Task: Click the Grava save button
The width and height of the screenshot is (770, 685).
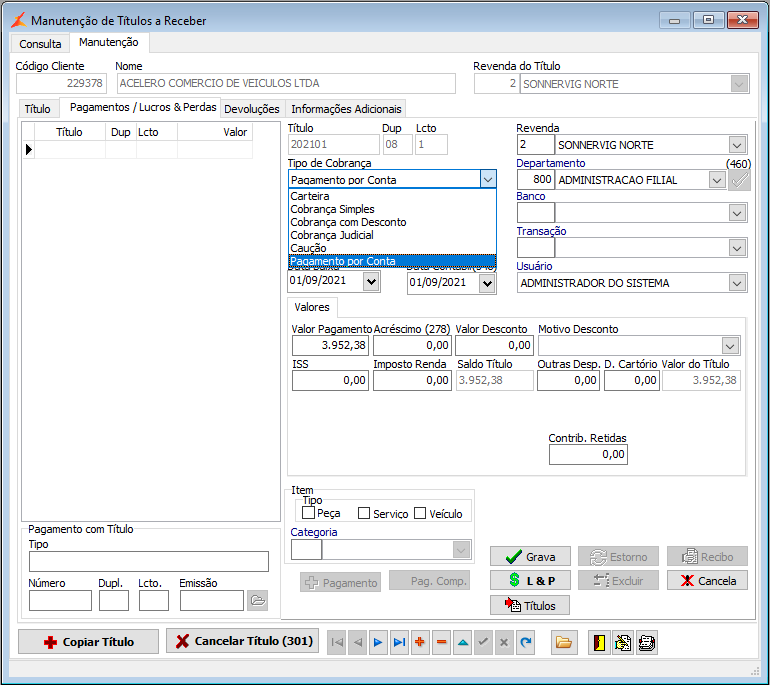Action: click(530, 556)
